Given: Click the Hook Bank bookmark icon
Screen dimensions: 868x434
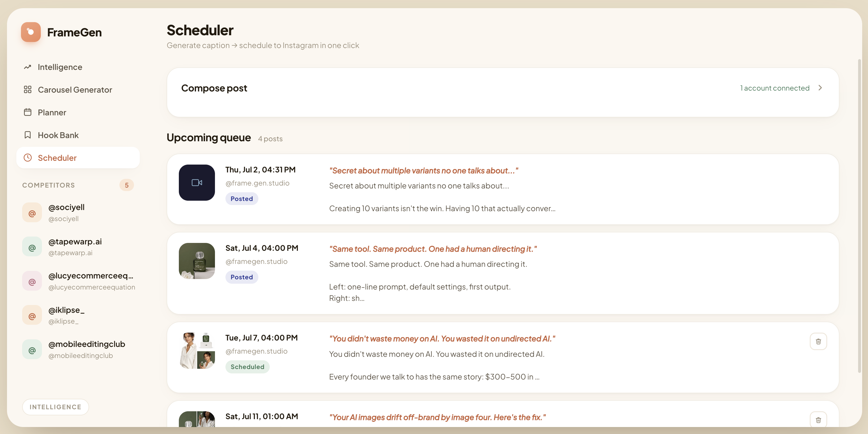Looking at the screenshot, I should pyautogui.click(x=28, y=135).
